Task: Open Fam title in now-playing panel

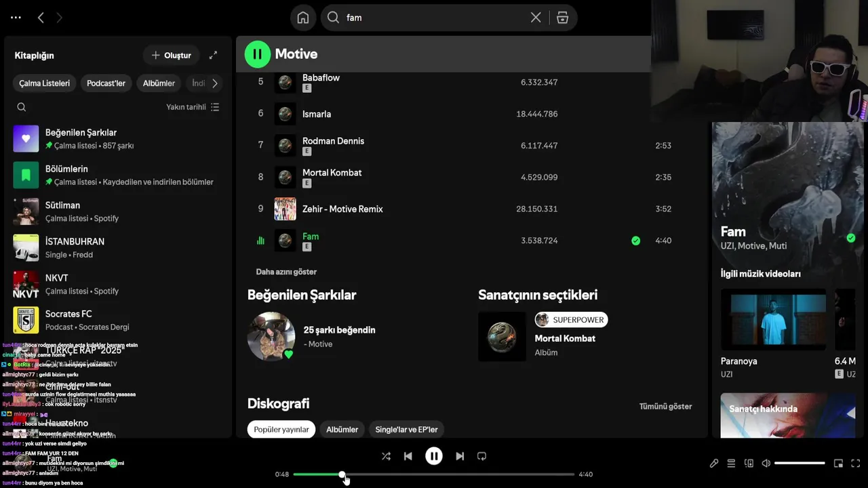Action: [x=733, y=232]
